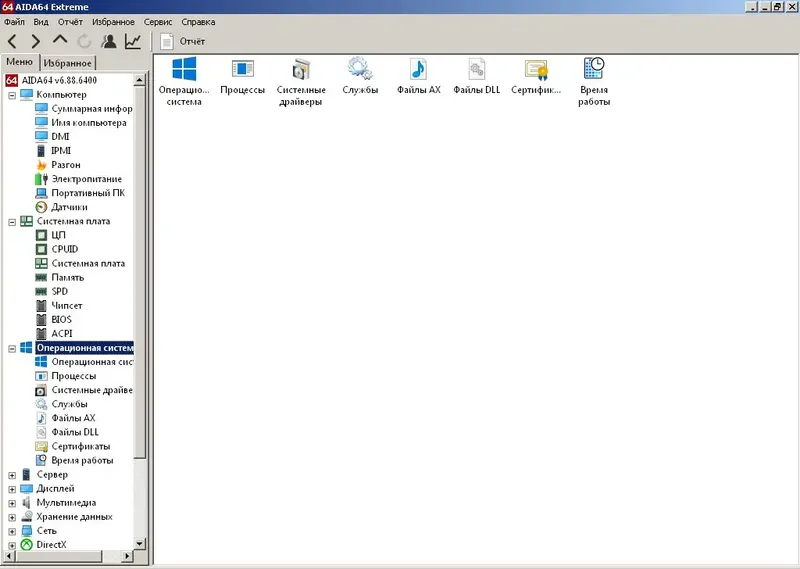Viewport: 800px width, 569px height.
Task: Open the Файлы AX music note icon
Action: tap(418, 76)
